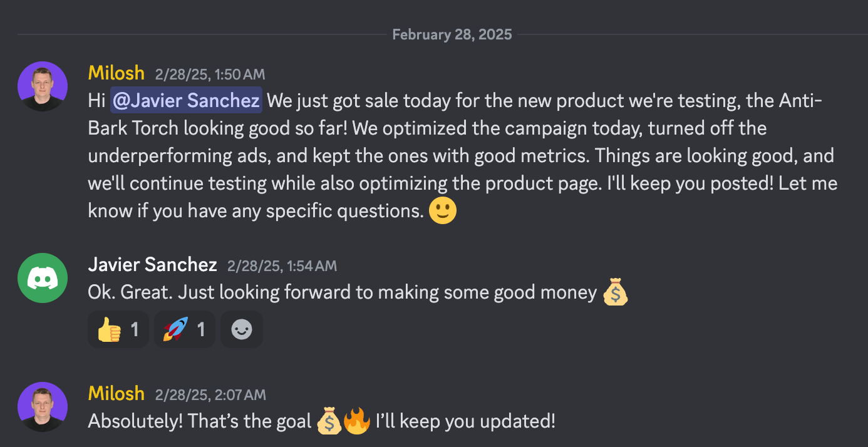Image resolution: width=868 pixels, height=447 pixels.
Task: Click the Milosh username on the 2:07 AM message
Action: [x=116, y=394]
